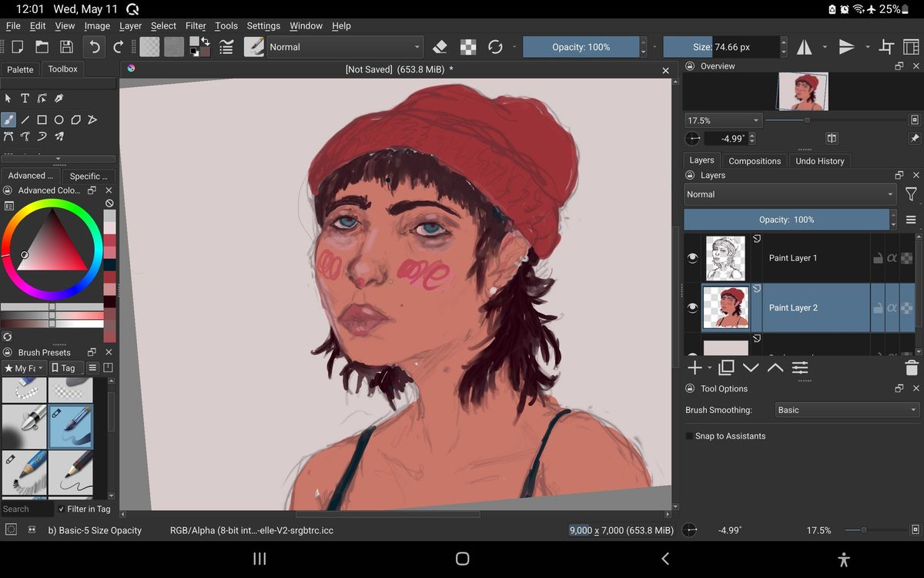Open the Layer menu
Viewport: 924px width, 578px height.
coord(130,25)
